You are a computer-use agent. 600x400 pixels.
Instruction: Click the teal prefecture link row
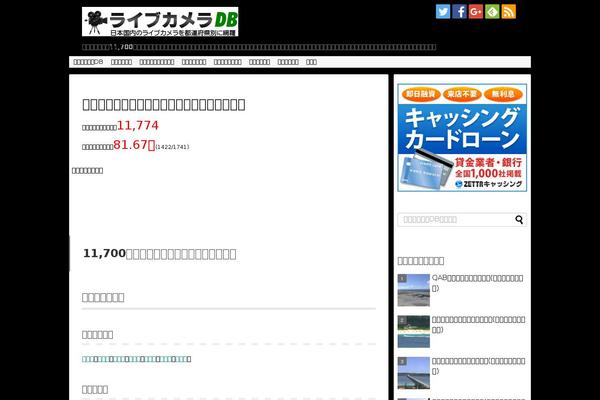137,359
